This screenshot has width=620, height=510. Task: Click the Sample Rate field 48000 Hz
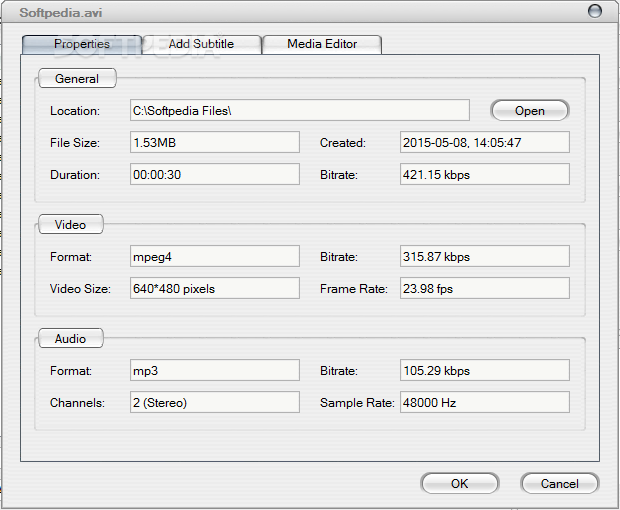tap(485, 402)
